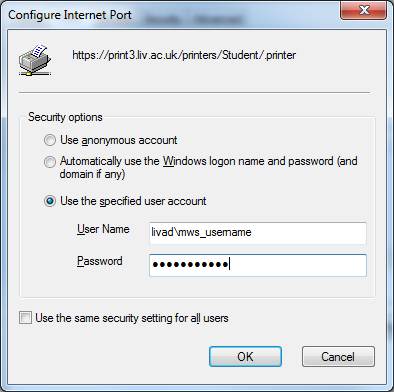Click the "Use the specified user account" label text
Screen dimensions: 394x392
[x=133, y=201]
